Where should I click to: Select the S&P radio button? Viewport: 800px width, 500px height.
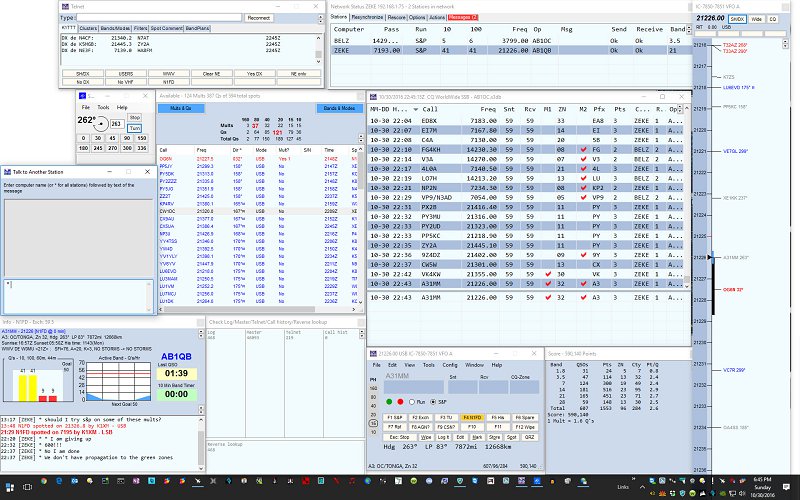tap(433, 402)
